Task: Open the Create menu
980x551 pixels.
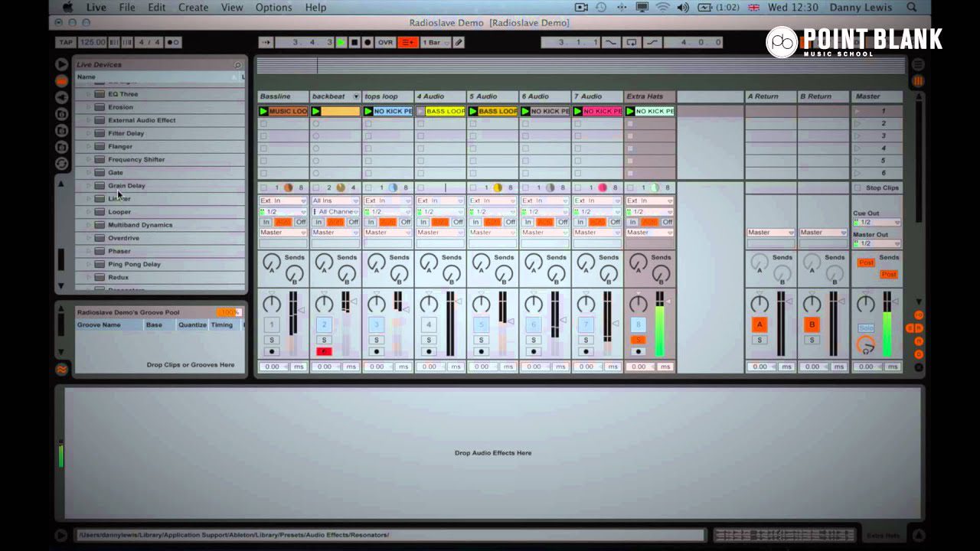Action: (x=193, y=8)
